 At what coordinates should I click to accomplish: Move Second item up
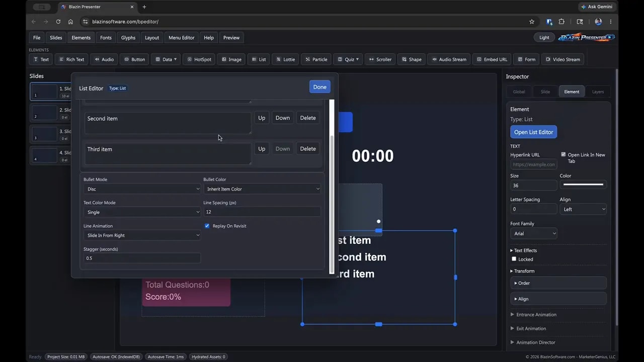(262, 118)
